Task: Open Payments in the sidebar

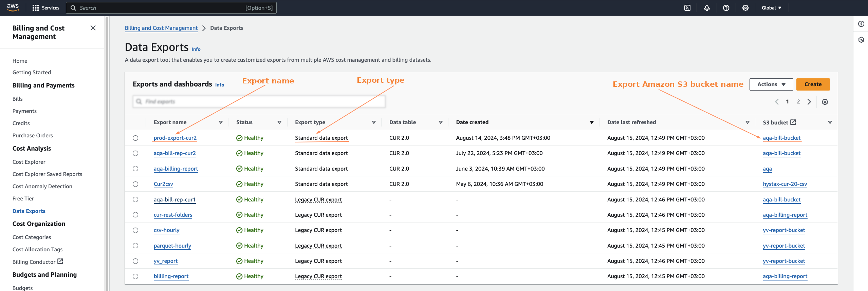Action: [24, 111]
